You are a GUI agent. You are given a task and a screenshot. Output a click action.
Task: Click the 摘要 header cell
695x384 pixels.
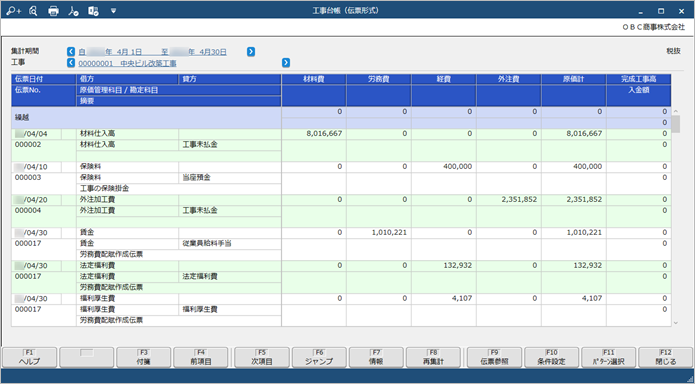tap(179, 101)
